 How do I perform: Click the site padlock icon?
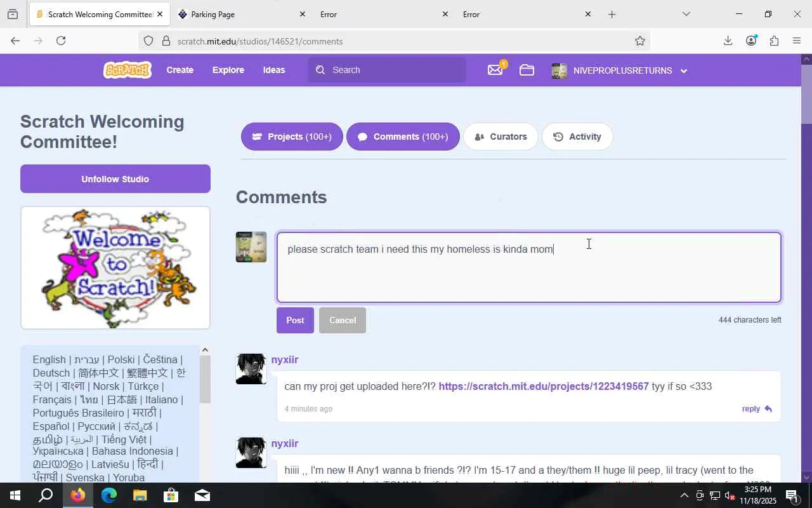pos(166,41)
